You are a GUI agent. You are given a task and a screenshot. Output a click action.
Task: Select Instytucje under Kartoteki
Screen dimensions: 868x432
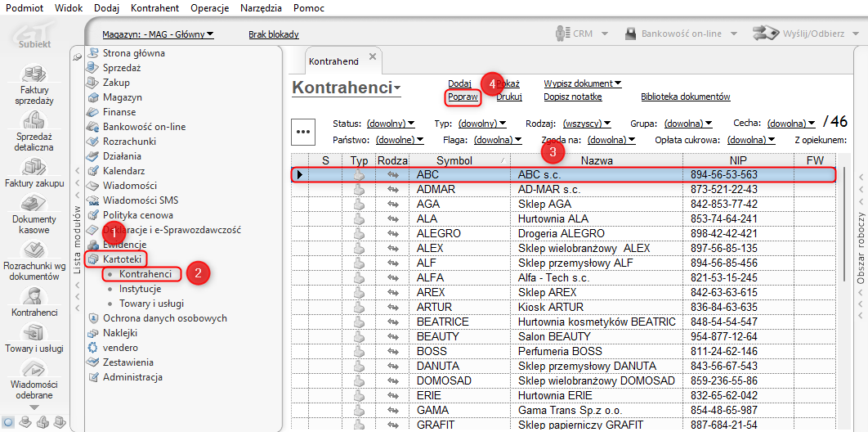[x=140, y=289]
